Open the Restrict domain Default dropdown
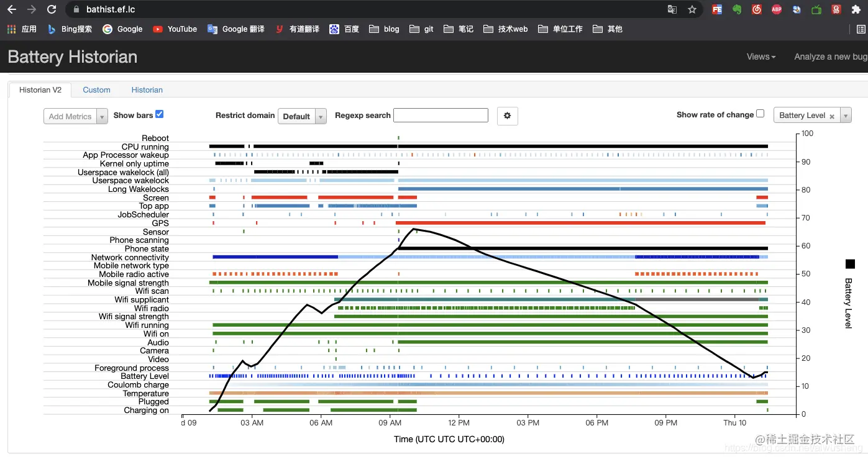Viewport: 868px width, 459px height. click(x=302, y=116)
